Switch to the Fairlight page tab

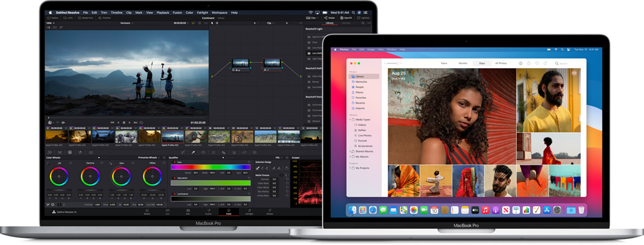[x=249, y=212]
